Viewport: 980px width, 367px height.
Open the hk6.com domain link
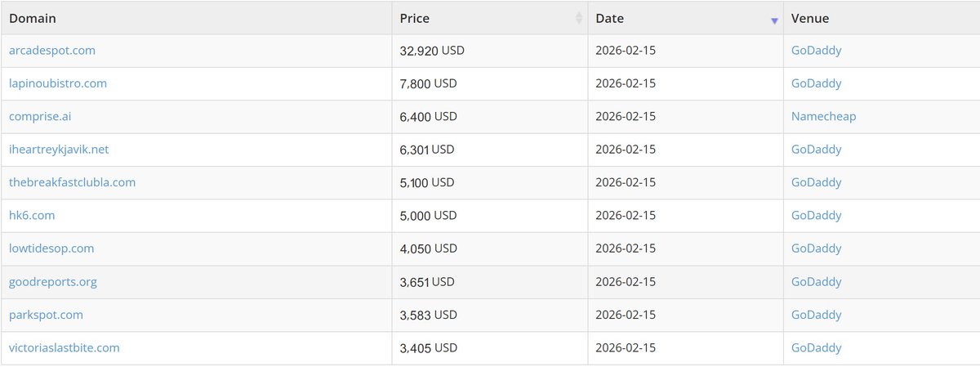32,216
